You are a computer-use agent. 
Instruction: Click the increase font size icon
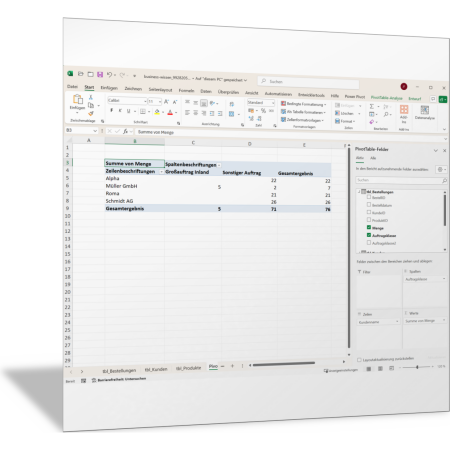tap(166, 102)
